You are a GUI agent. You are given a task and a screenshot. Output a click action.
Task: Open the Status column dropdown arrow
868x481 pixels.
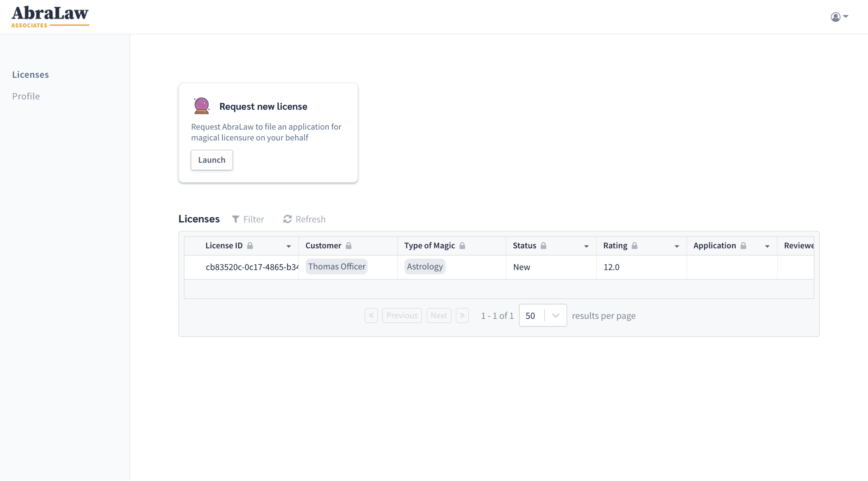tap(586, 246)
